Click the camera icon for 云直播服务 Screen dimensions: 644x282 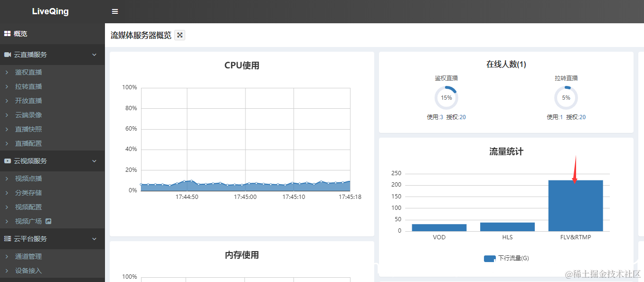(8, 55)
